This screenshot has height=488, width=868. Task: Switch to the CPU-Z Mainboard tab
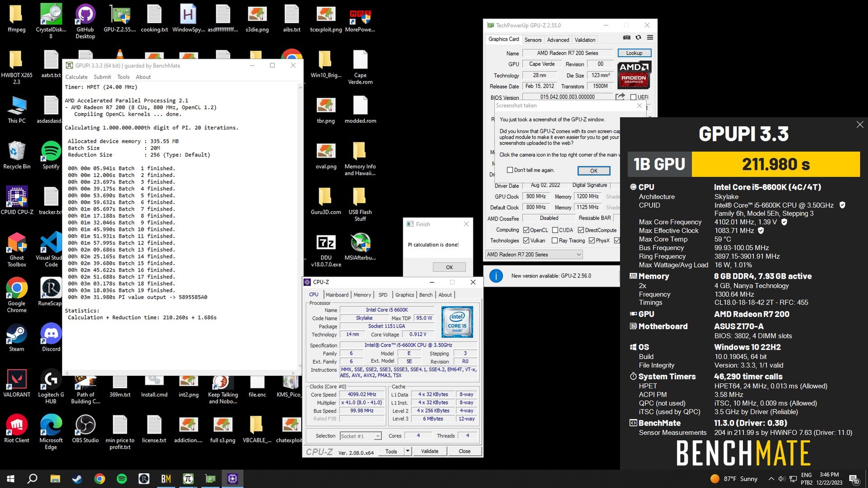pyautogui.click(x=337, y=295)
